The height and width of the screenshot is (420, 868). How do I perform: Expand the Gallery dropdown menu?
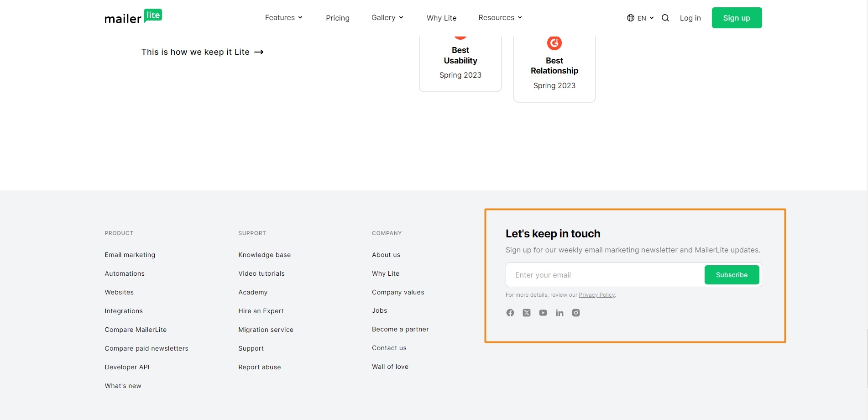point(387,17)
